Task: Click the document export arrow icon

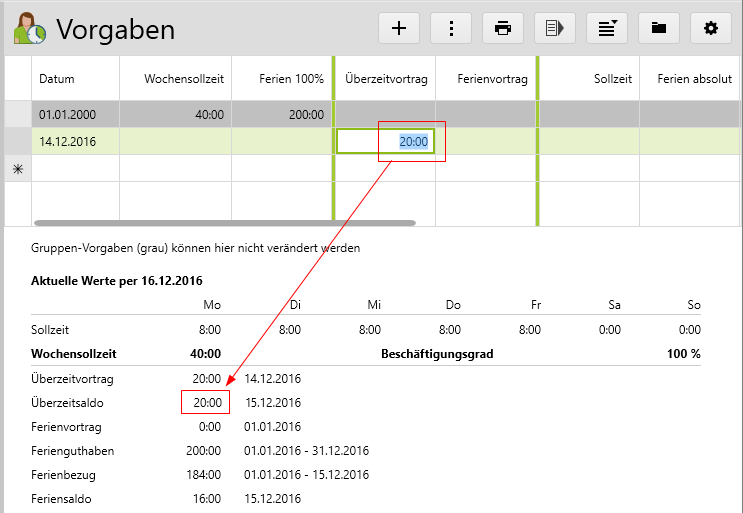Action: click(x=555, y=28)
